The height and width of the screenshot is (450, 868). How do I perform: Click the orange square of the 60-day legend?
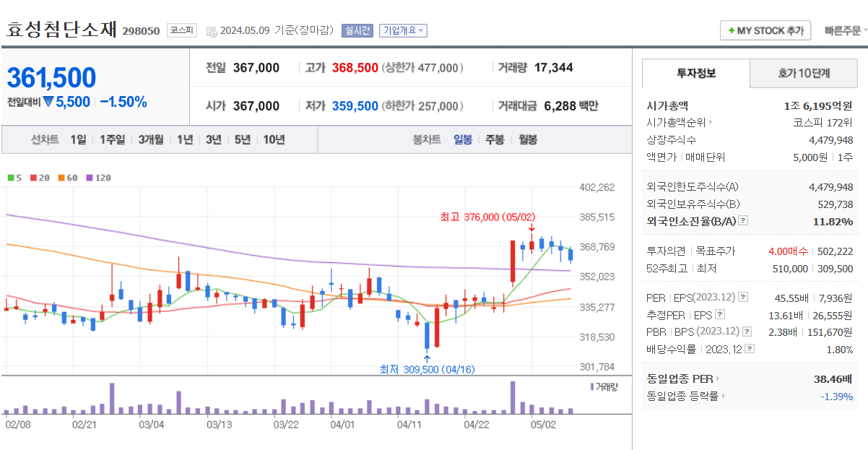[62, 178]
